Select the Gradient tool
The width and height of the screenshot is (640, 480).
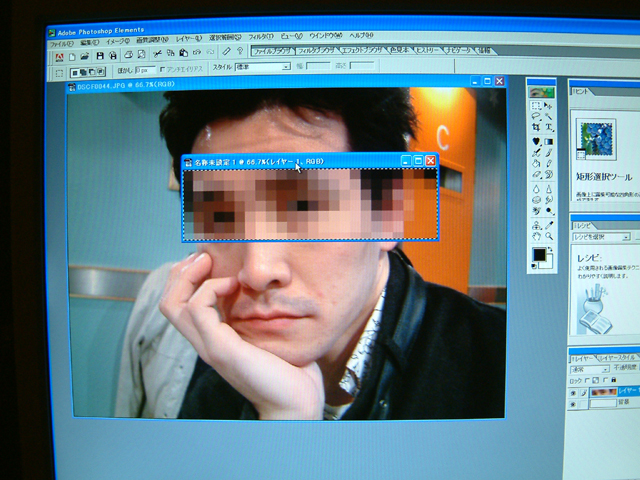[x=549, y=142]
